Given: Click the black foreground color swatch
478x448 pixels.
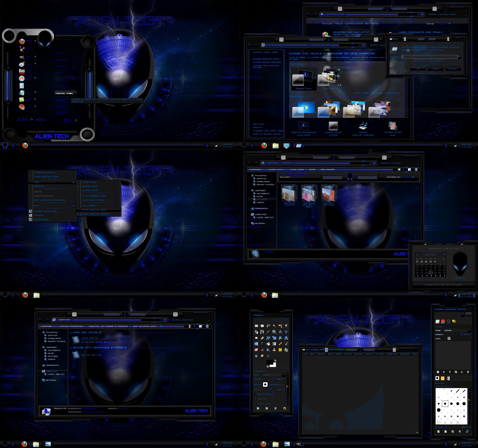Looking at the screenshot, I should point(270,362).
